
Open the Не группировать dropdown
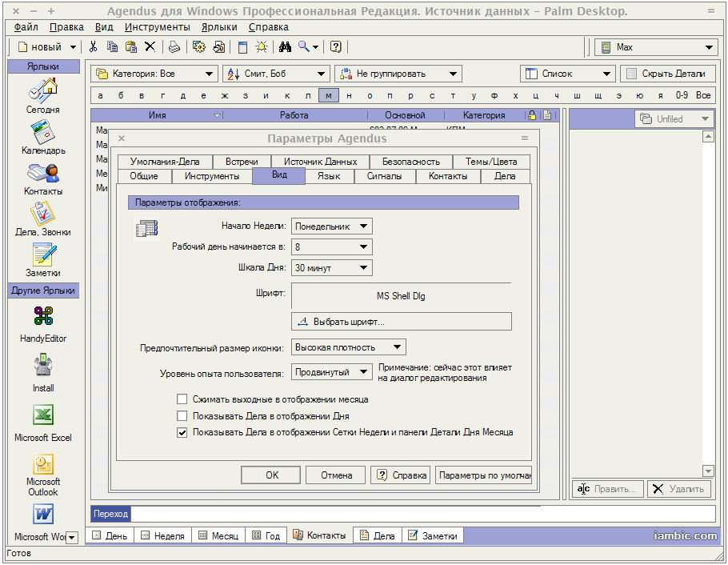click(398, 74)
